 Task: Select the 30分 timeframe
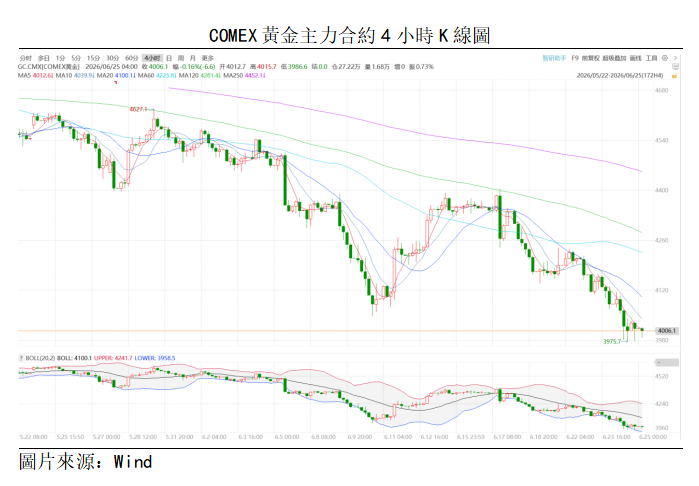pyautogui.click(x=113, y=58)
